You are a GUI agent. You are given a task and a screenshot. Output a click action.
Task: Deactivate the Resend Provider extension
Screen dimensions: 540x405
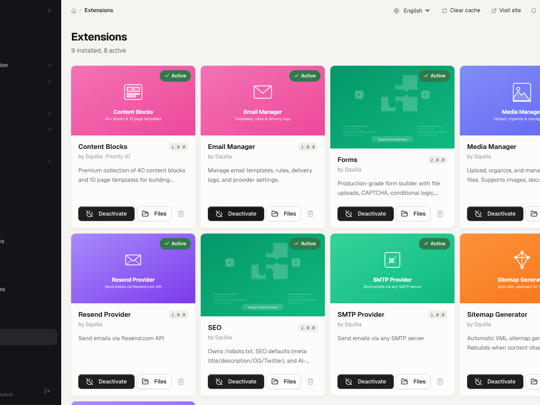click(x=106, y=382)
